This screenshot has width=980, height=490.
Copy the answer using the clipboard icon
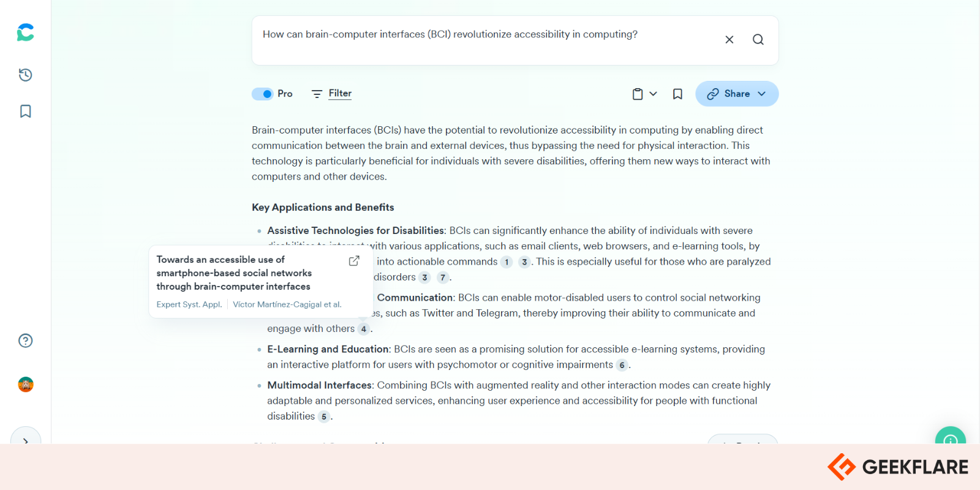[638, 94]
